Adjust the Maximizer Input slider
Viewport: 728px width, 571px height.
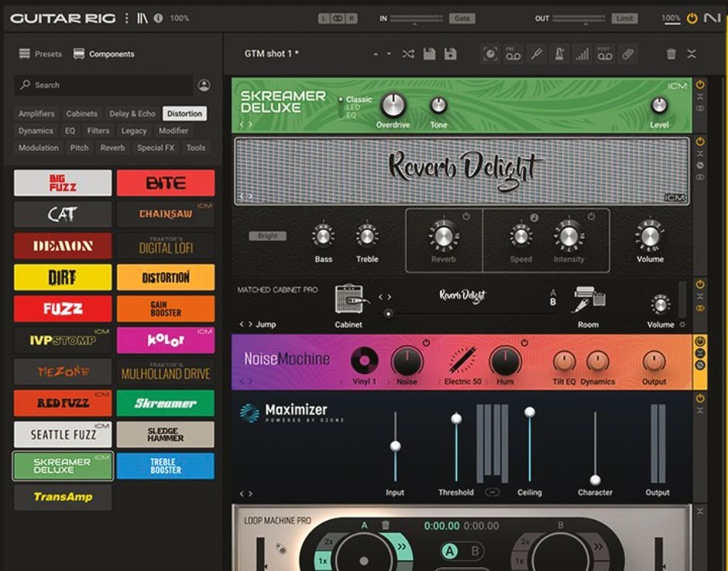(395, 446)
